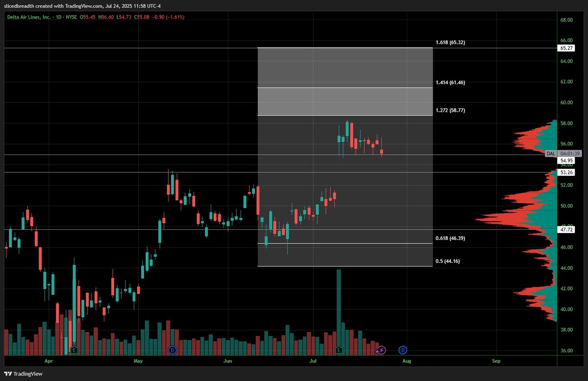Click the Aug label on time axis
Screen dimensions: 588x381
coord(407,361)
